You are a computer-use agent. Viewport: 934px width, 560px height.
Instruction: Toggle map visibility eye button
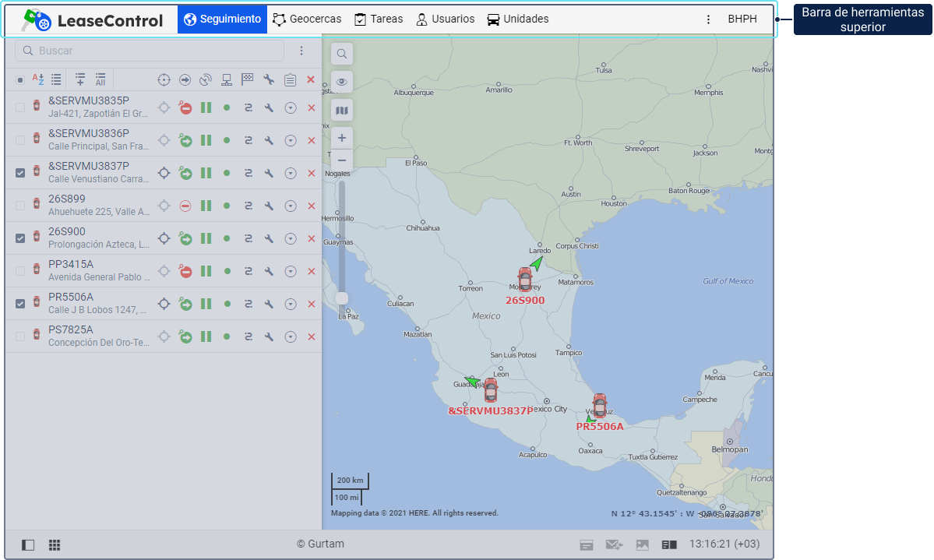coord(341,82)
